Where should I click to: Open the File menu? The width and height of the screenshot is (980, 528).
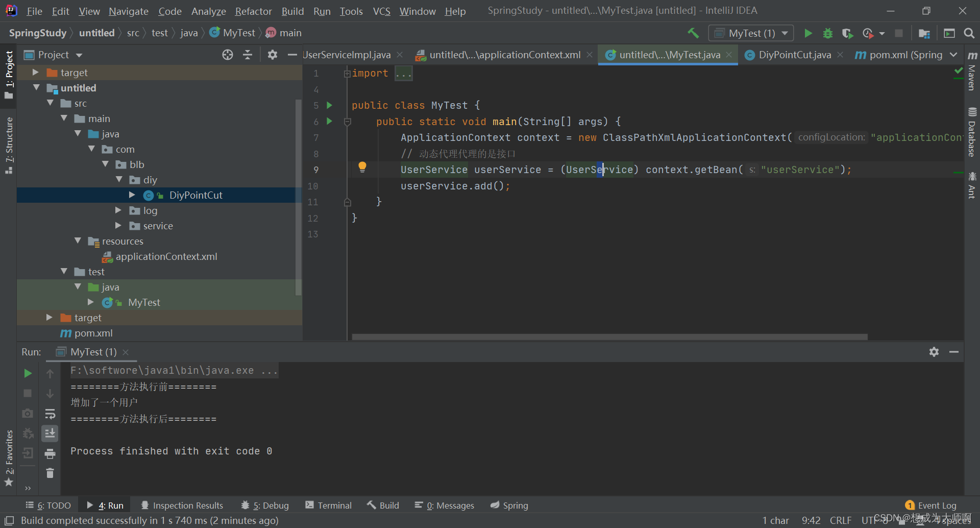[x=34, y=11]
